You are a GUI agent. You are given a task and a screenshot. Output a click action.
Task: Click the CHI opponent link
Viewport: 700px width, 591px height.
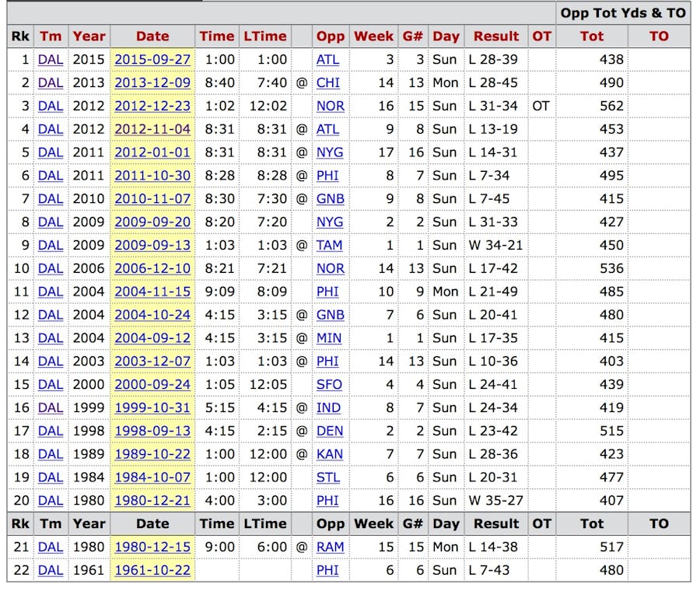(x=327, y=82)
